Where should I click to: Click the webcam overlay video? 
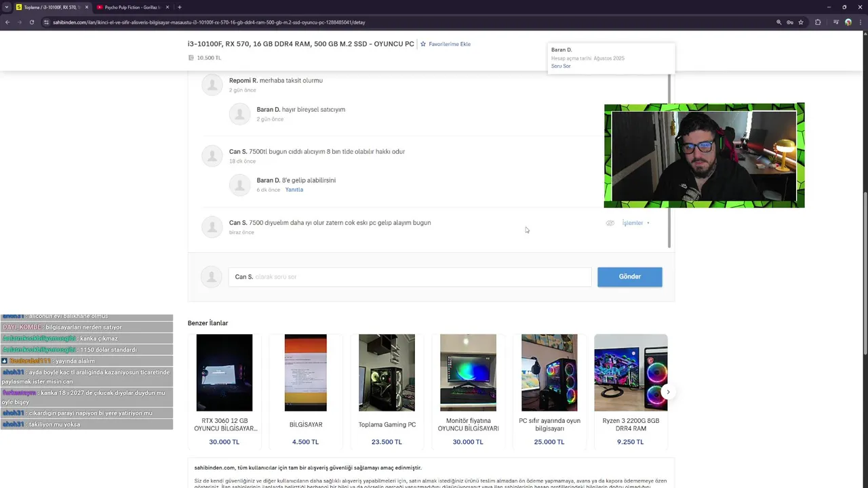coord(704,156)
